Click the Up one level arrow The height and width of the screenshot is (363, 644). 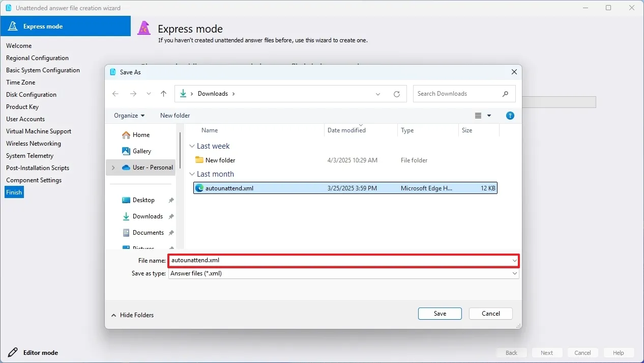point(163,94)
